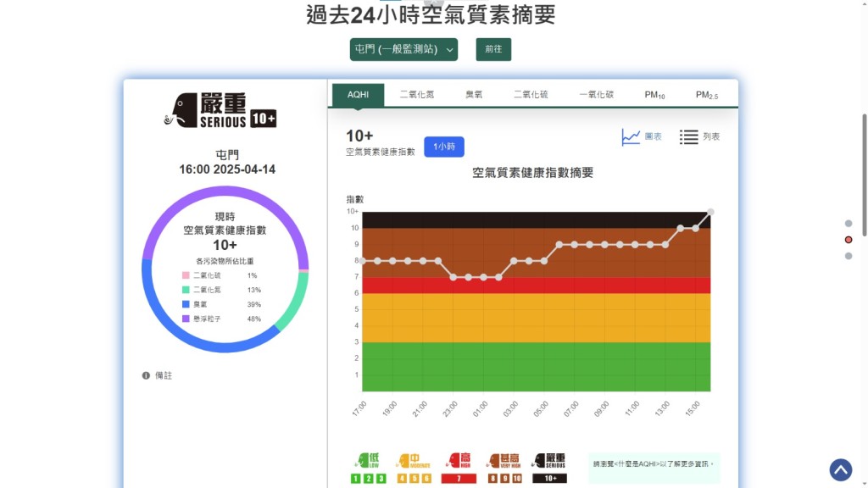Select the PM2.5 tab

(x=706, y=95)
